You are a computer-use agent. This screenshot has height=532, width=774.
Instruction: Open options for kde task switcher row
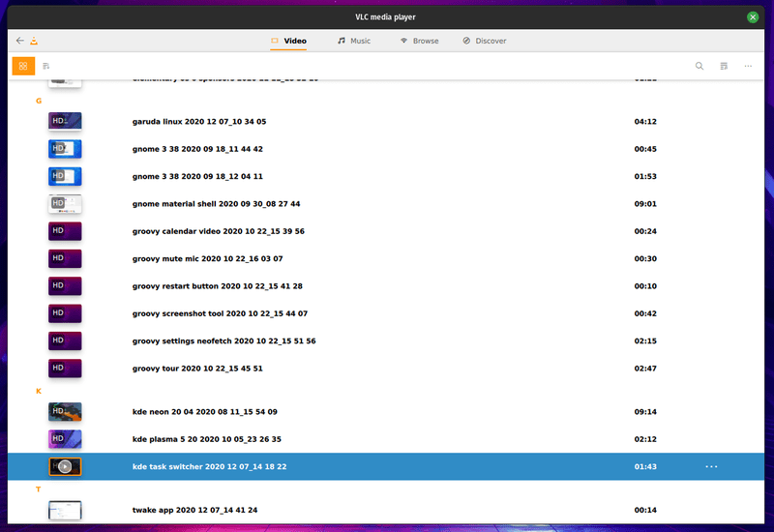711,466
